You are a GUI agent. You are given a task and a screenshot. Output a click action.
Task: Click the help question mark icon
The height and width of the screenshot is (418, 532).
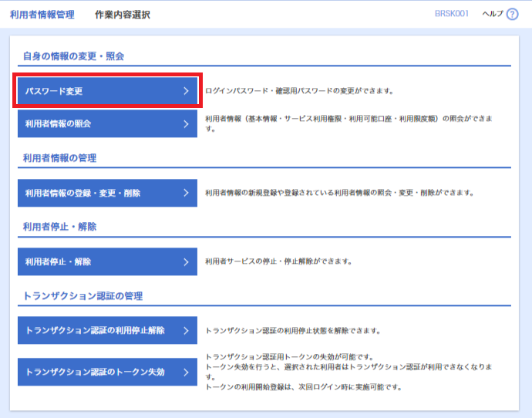[x=512, y=15]
